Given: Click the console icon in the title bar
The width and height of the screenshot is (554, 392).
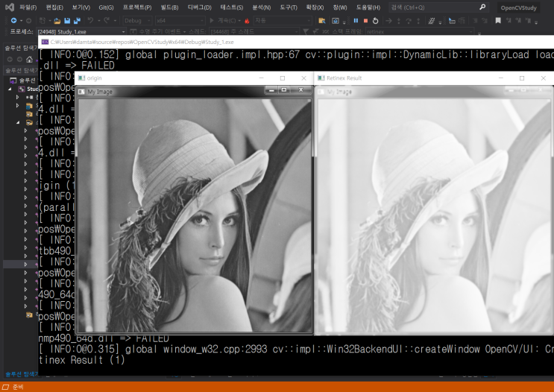Looking at the screenshot, I should [x=45, y=42].
